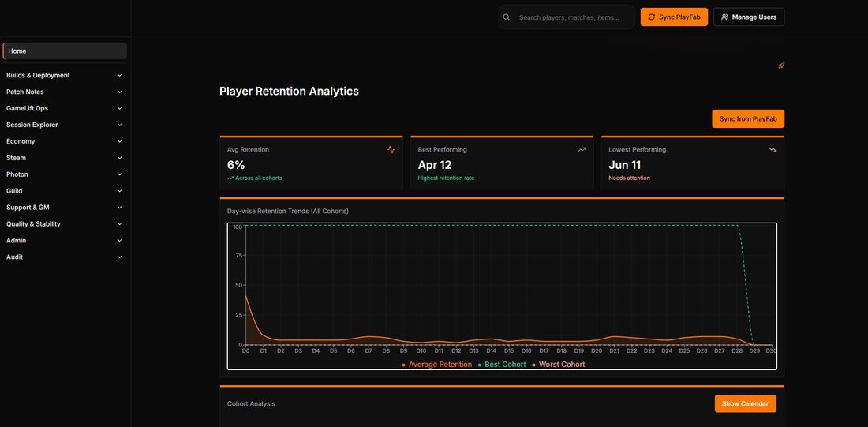Click the Best Performing trend-up icon
This screenshot has height=427, width=868.
pyautogui.click(x=582, y=149)
